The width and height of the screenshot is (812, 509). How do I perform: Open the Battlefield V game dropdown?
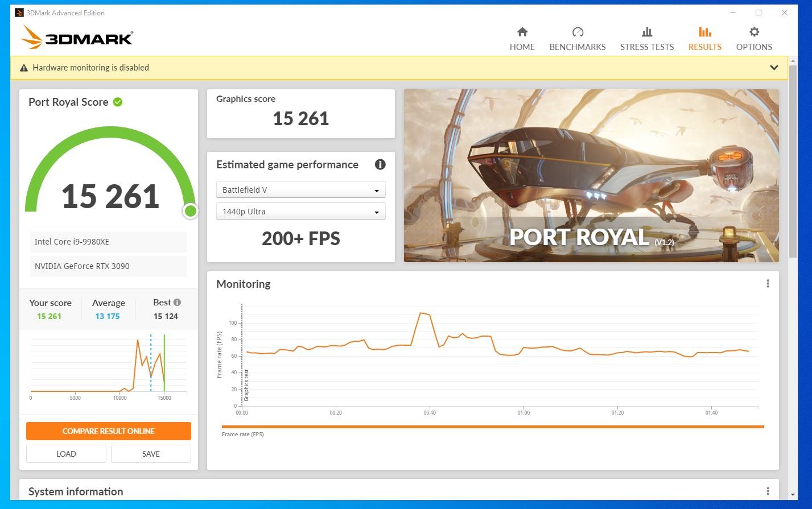click(x=300, y=189)
